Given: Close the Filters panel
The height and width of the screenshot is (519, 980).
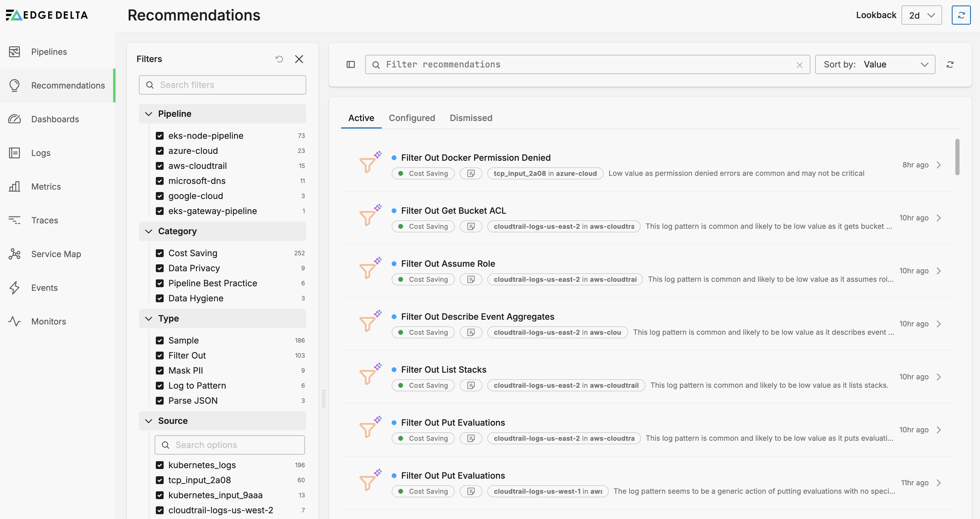Looking at the screenshot, I should [x=299, y=59].
